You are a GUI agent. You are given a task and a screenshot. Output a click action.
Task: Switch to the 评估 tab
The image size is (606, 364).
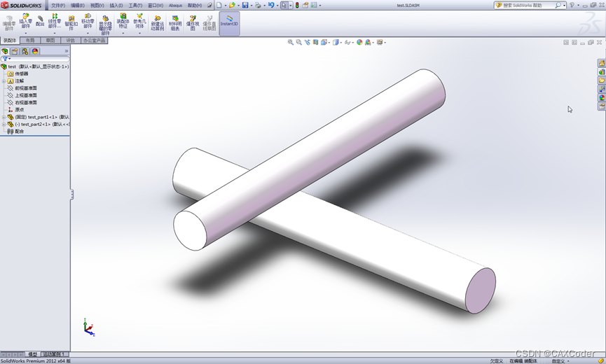70,41
